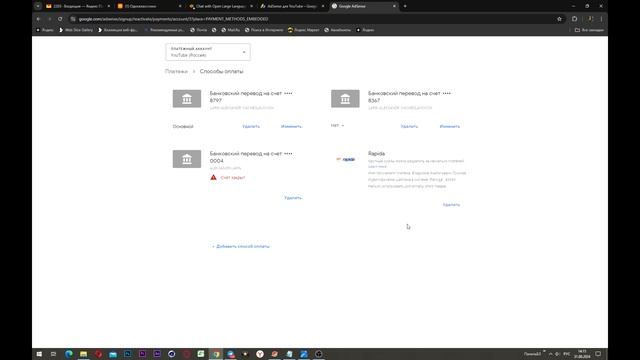The image size is (640, 360).
Task: Click the Способы оплаты breadcrumb text
Action: click(x=221, y=71)
